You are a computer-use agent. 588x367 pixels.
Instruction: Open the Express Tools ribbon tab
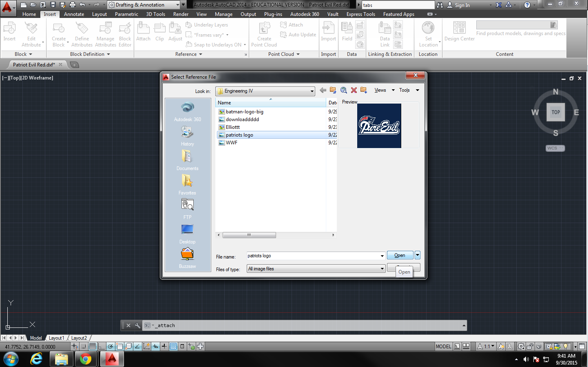(x=361, y=14)
